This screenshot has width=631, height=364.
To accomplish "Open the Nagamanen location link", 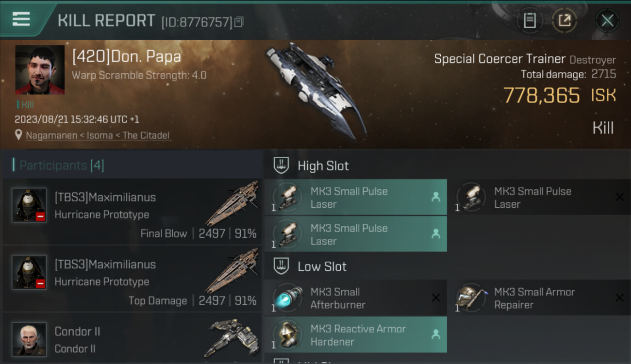I will [51, 135].
